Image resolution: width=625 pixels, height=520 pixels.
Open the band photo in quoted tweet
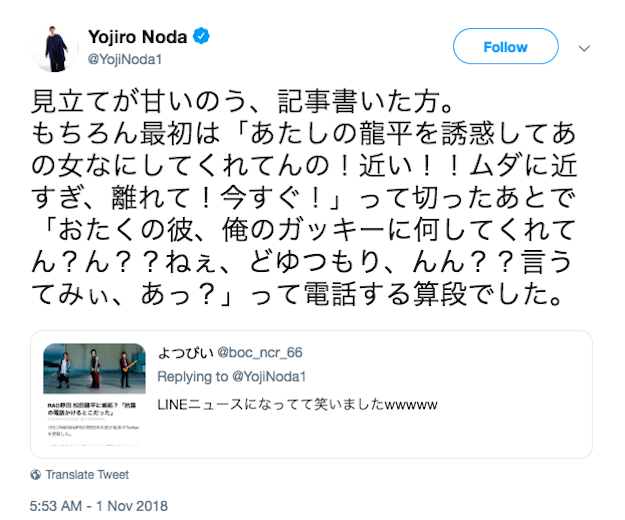point(95,369)
